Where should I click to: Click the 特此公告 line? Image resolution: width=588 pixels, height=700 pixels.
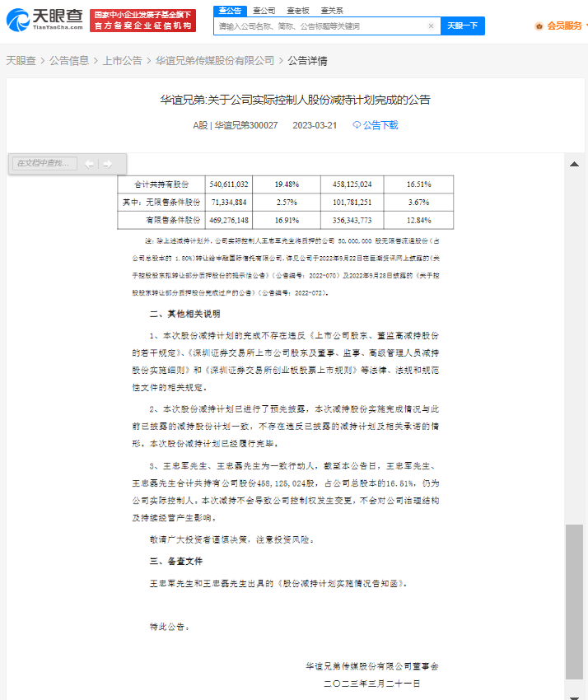(x=169, y=627)
